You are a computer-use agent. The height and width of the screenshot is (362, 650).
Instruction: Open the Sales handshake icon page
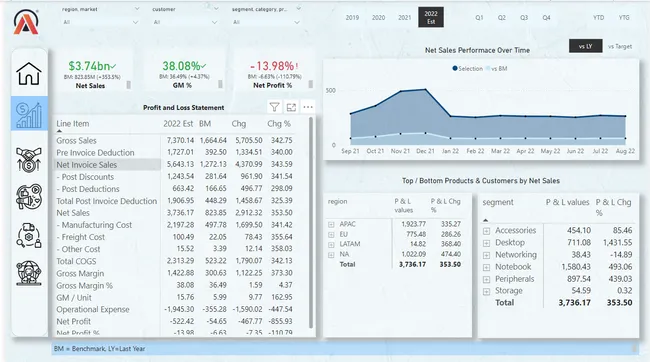(29, 160)
